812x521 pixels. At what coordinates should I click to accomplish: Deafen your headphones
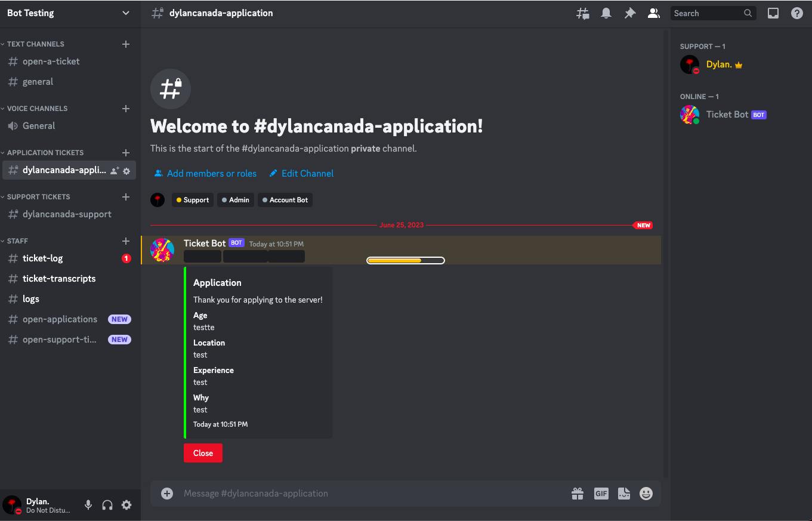click(107, 505)
